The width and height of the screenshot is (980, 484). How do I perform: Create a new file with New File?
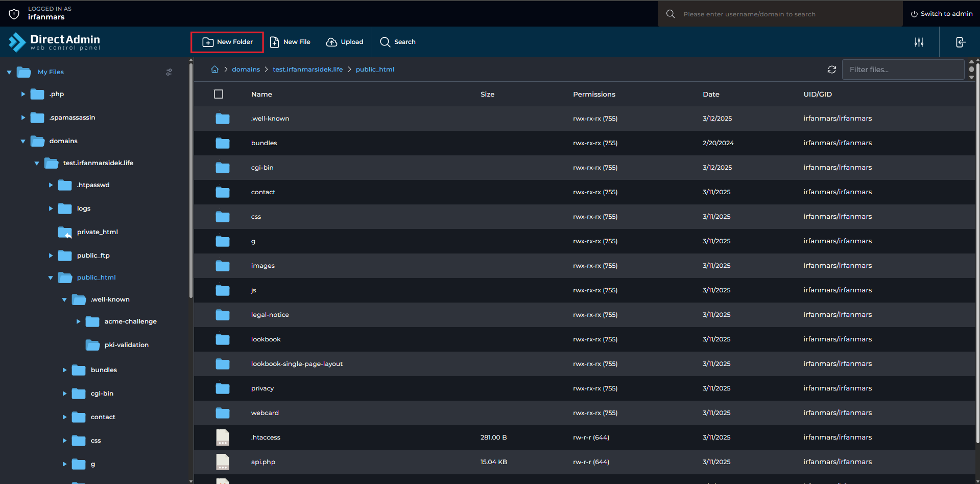pos(290,42)
